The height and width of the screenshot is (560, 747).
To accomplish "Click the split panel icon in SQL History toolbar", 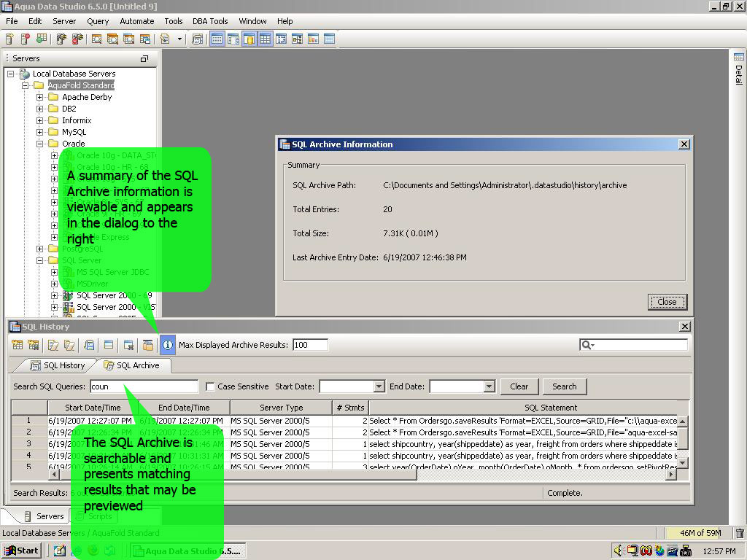I will click(x=109, y=345).
